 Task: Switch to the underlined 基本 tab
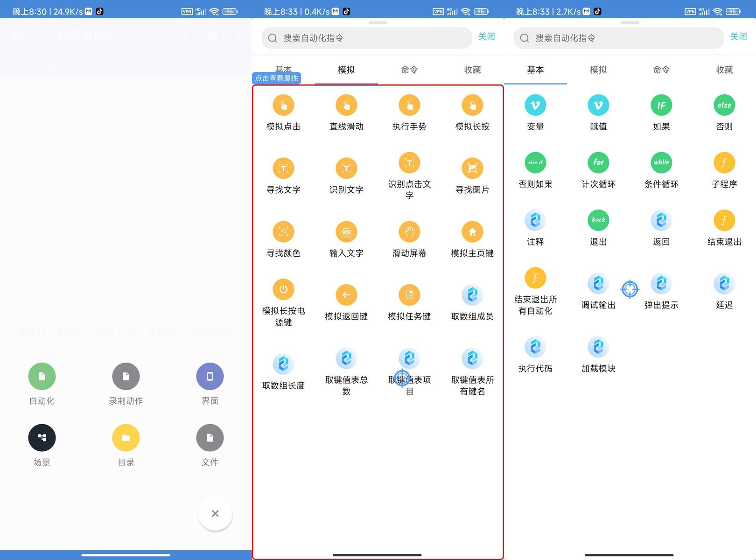[535, 70]
